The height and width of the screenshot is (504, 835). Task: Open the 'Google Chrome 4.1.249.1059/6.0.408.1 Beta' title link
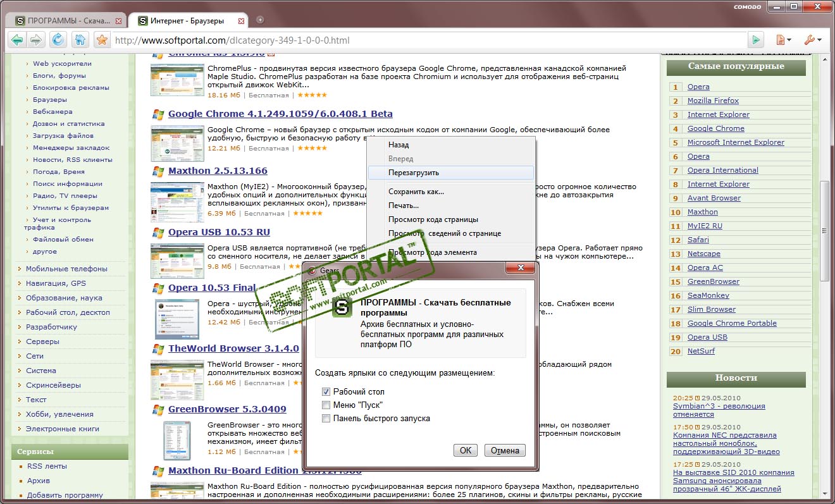pyautogui.click(x=280, y=114)
